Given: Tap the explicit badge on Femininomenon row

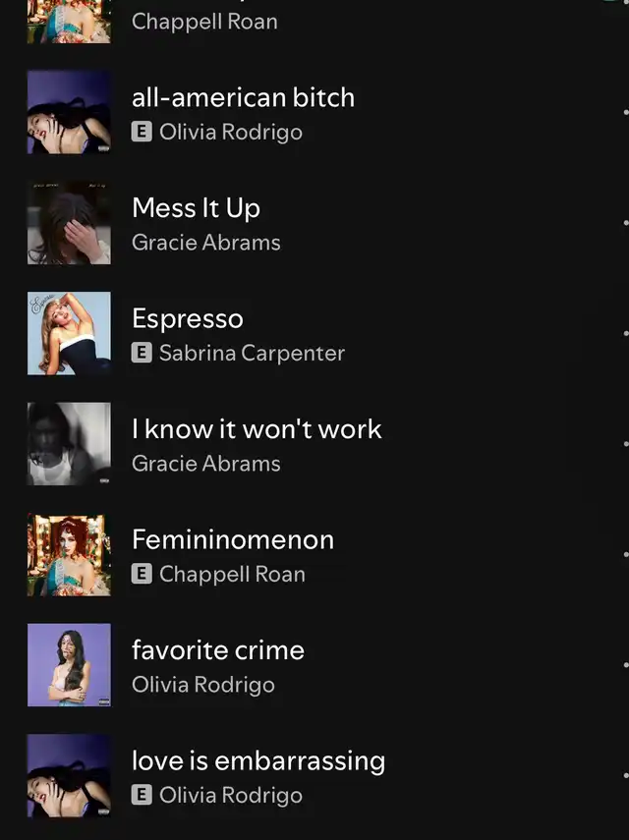Looking at the screenshot, I should 142,574.
